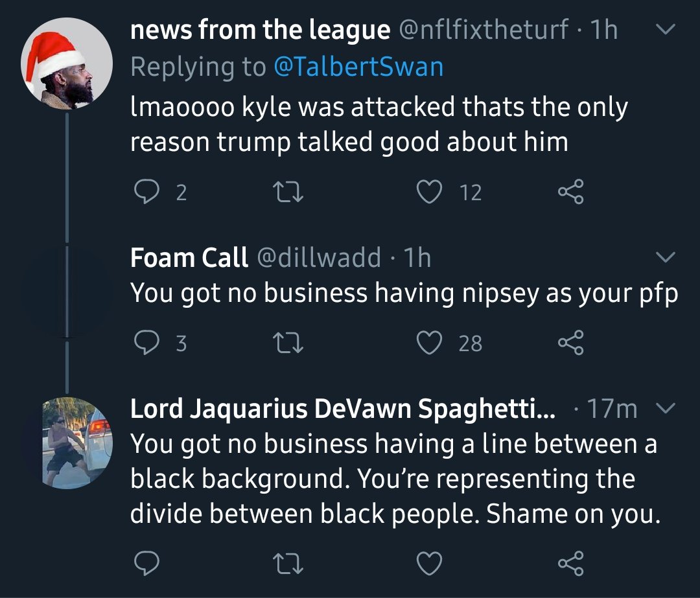
Task: Open the @nflfixtheturf profile handle
Action: point(484,29)
